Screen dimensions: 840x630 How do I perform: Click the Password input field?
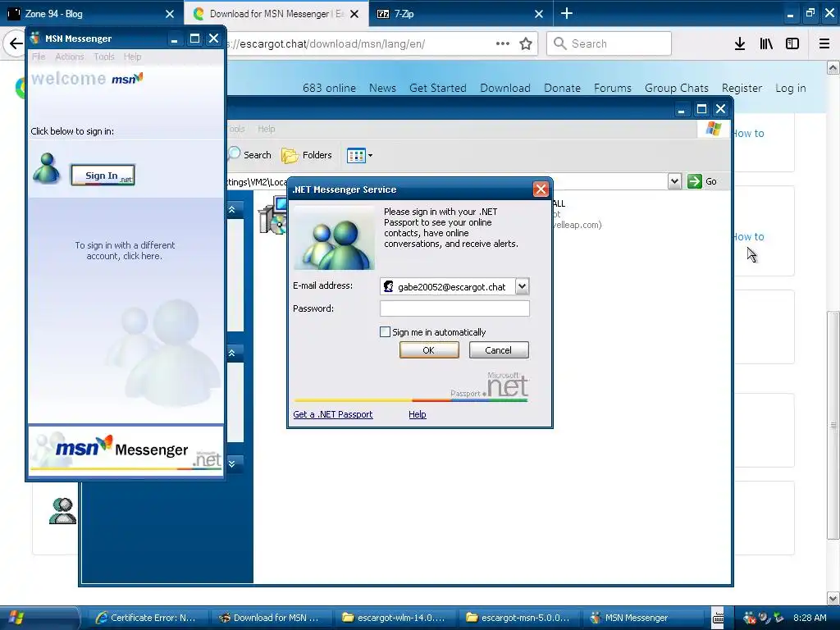point(454,308)
